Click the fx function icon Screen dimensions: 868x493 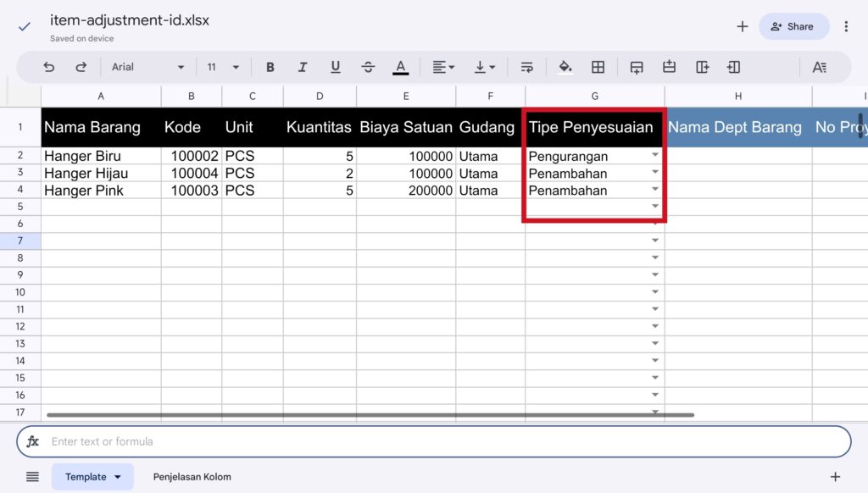[x=33, y=441]
